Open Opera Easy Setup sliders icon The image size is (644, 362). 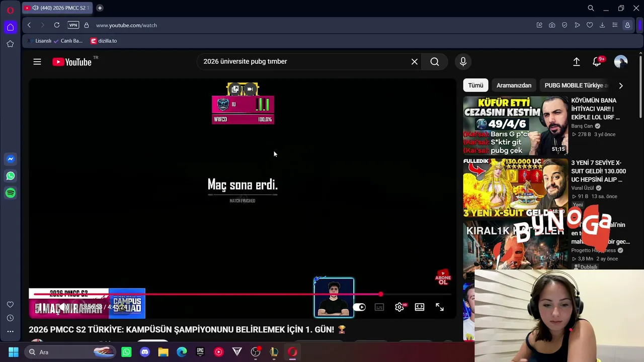coord(615,25)
